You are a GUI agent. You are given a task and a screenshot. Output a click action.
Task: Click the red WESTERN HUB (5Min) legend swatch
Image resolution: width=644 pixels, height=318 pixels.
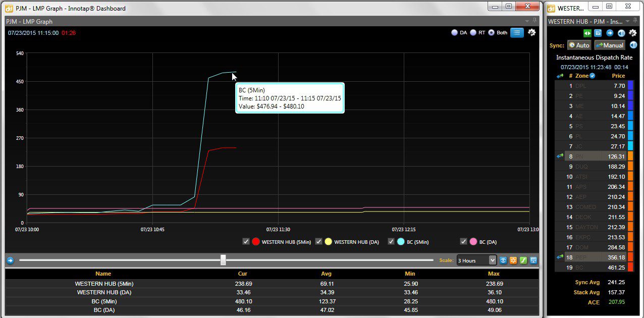pyautogui.click(x=256, y=242)
